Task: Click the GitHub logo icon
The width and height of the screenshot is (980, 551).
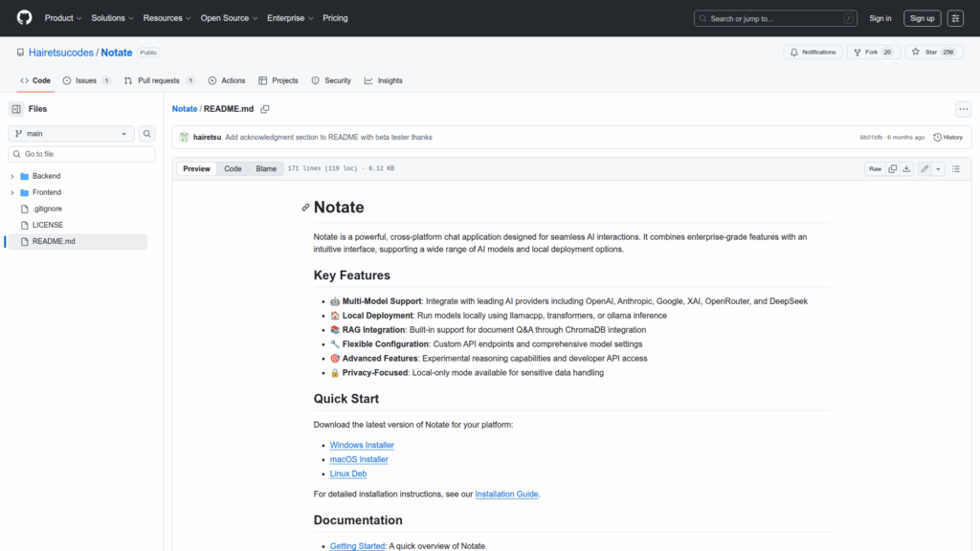Action: [24, 18]
